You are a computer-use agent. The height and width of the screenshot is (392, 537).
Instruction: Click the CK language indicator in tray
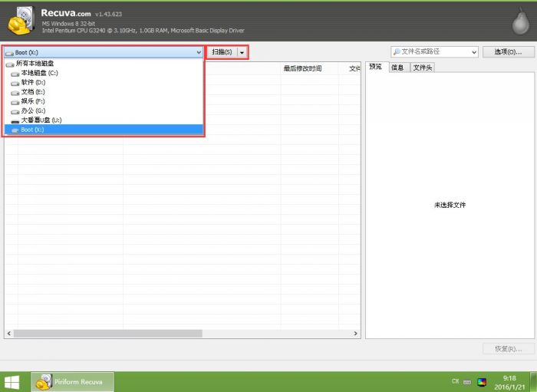tap(455, 381)
